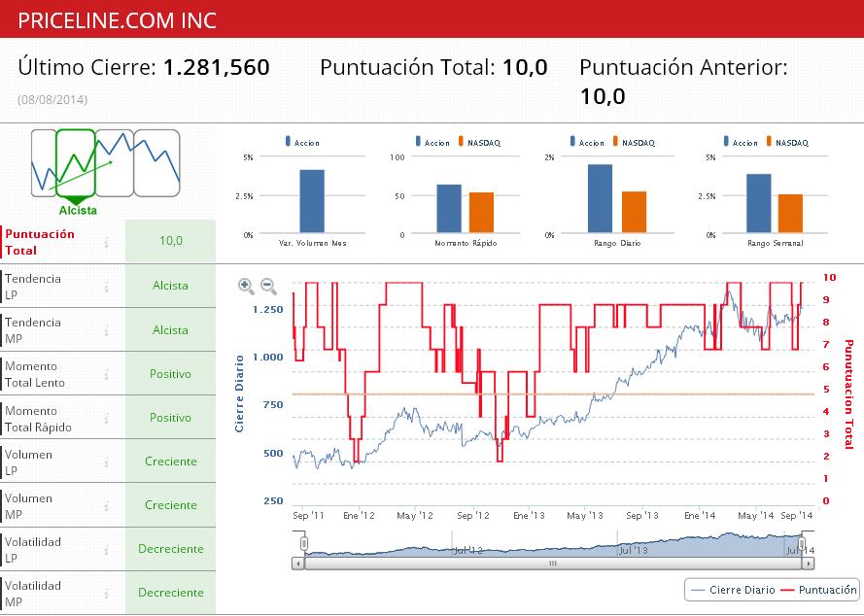Click the Puntuación Total 10,0 header value
This screenshot has width=864, height=616.
click(525, 67)
